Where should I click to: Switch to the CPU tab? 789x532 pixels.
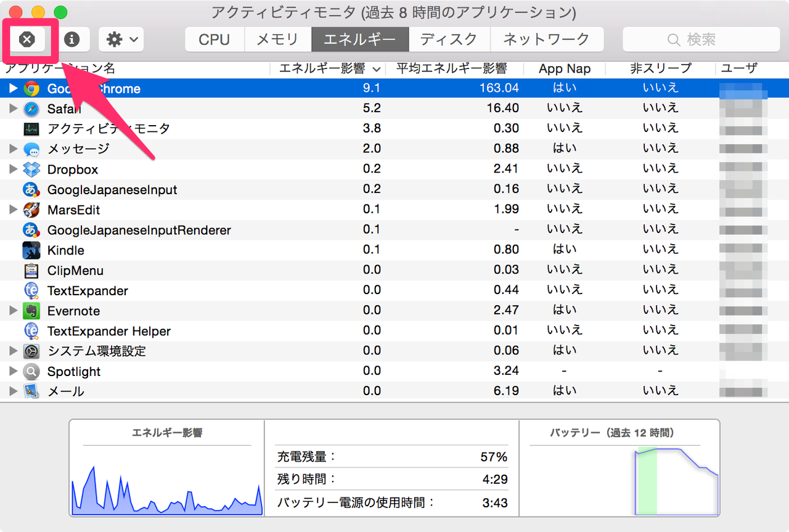click(215, 39)
